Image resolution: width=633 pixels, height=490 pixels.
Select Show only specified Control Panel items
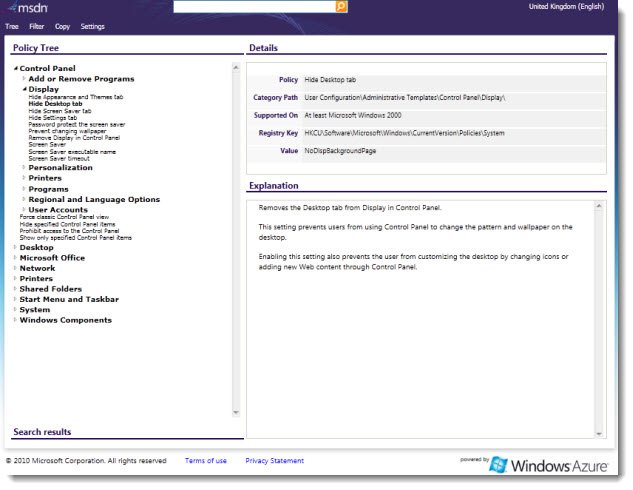click(75, 238)
